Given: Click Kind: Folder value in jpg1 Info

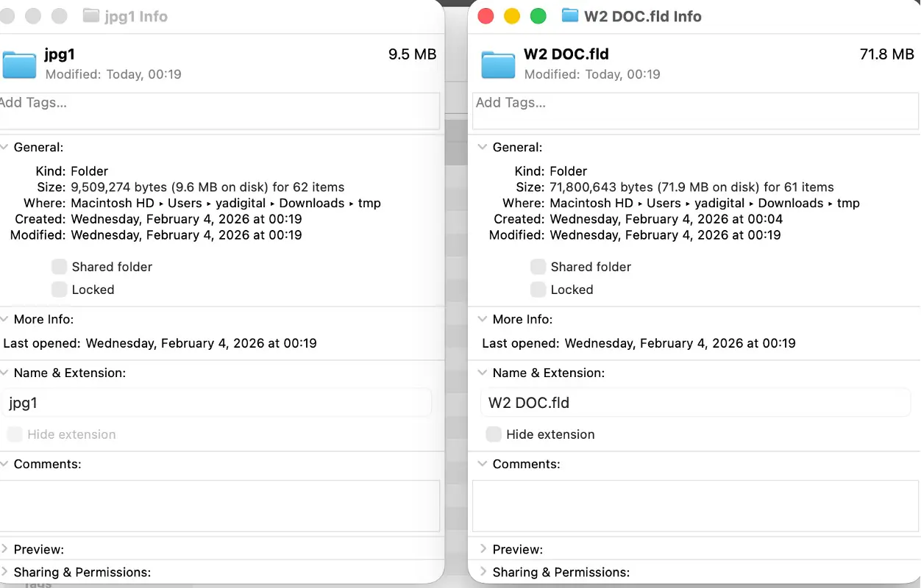Looking at the screenshot, I should coord(90,171).
